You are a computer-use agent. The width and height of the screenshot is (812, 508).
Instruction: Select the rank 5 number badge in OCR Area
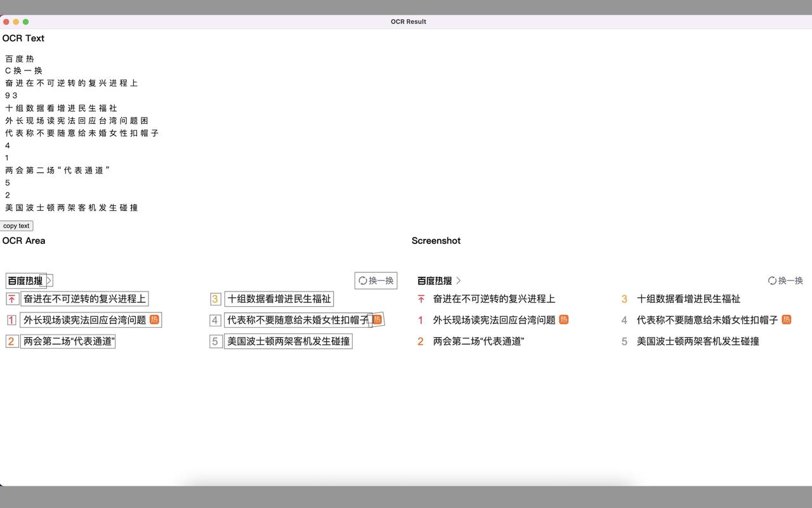coord(215,341)
